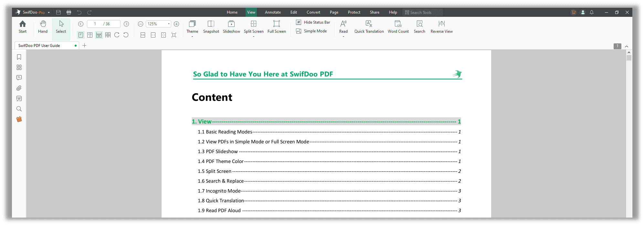Open the Help tab
Image resolution: width=644 pixels, height=226 pixels.
(393, 12)
